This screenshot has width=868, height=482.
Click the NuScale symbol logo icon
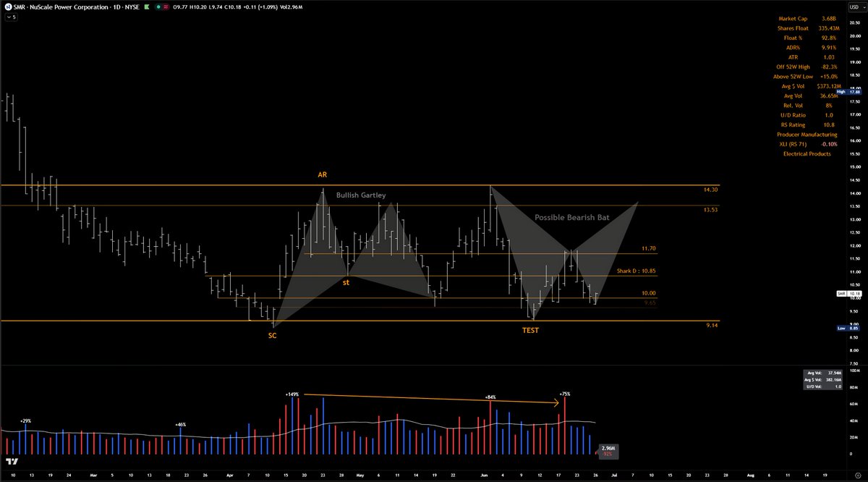pos(8,6)
